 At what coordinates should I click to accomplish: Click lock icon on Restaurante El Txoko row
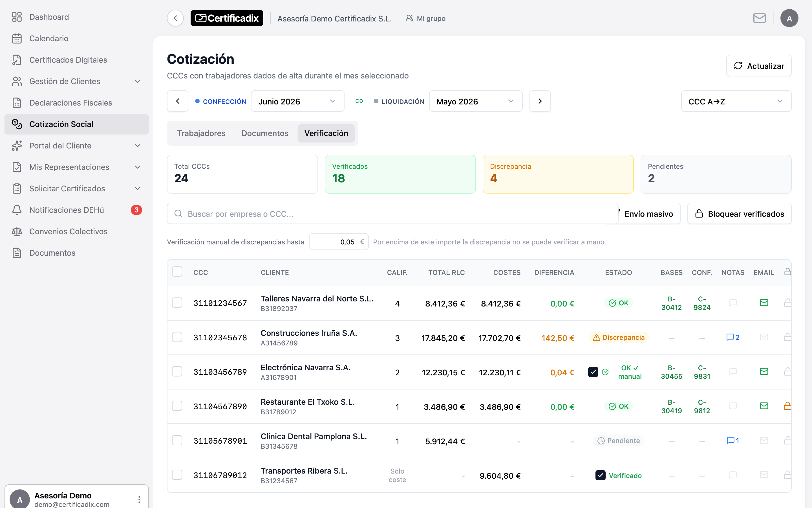point(787,406)
